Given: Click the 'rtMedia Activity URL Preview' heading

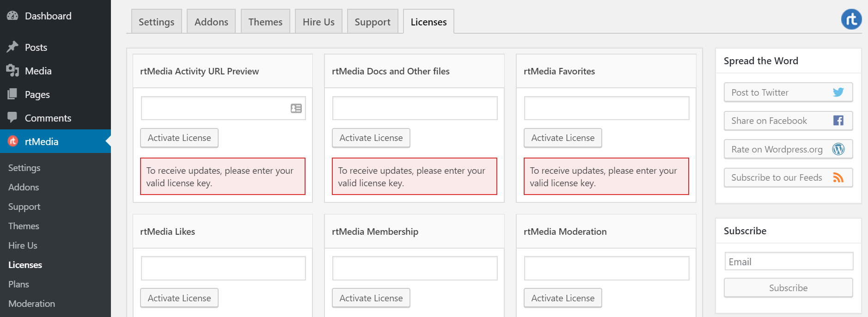Looking at the screenshot, I should (x=199, y=71).
